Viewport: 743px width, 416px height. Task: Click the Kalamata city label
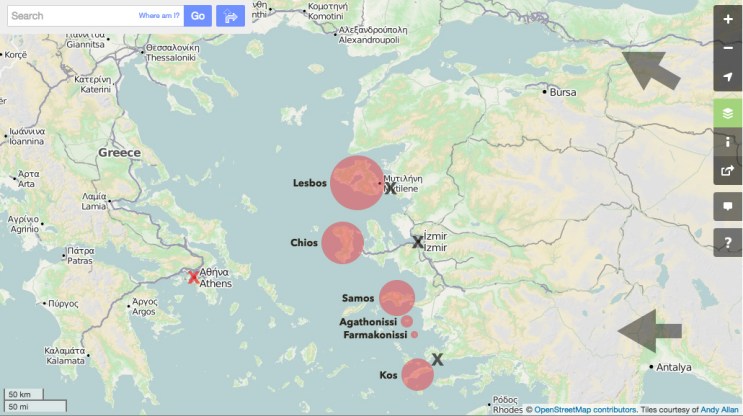pyautogui.click(x=65, y=356)
